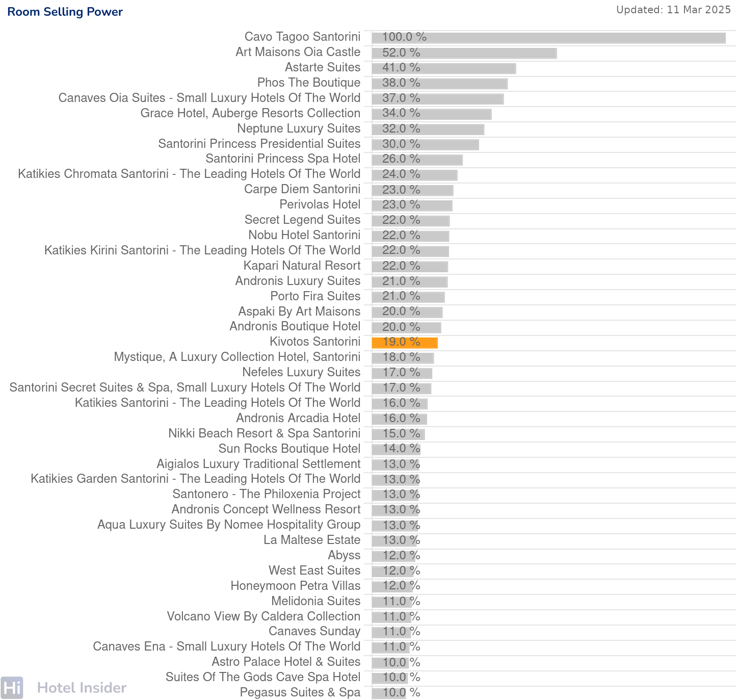The height and width of the screenshot is (700, 736).
Task: Click the 24.0 % bar
Action: [x=415, y=175]
